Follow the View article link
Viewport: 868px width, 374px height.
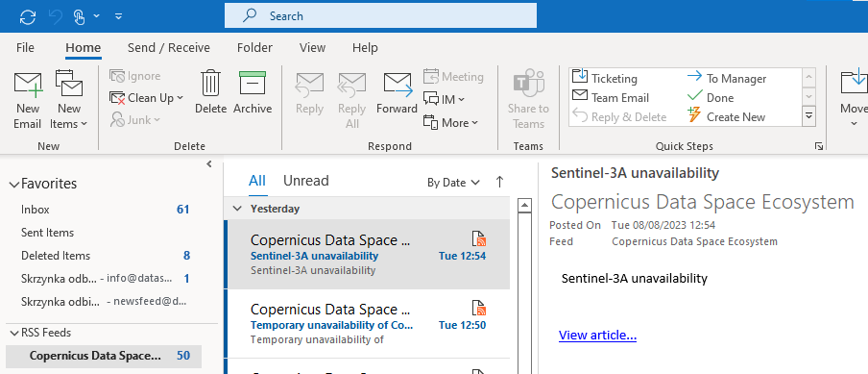tap(597, 336)
